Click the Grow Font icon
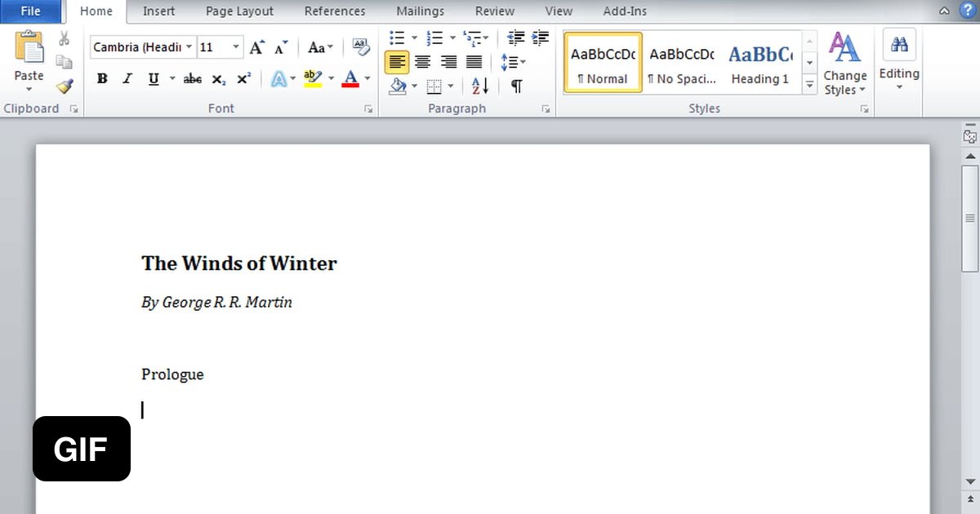 [x=256, y=47]
